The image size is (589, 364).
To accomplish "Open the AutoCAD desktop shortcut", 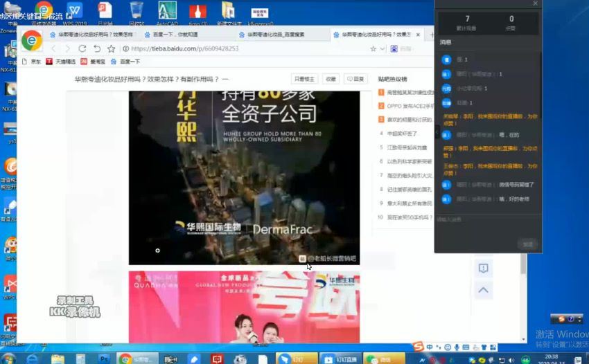I will (x=167, y=12).
